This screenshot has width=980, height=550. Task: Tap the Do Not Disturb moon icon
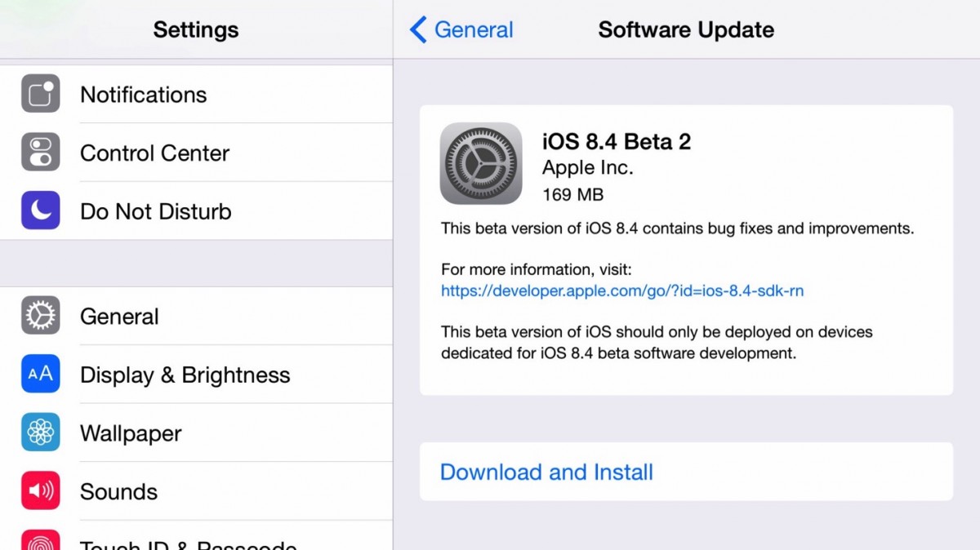pyautogui.click(x=40, y=211)
